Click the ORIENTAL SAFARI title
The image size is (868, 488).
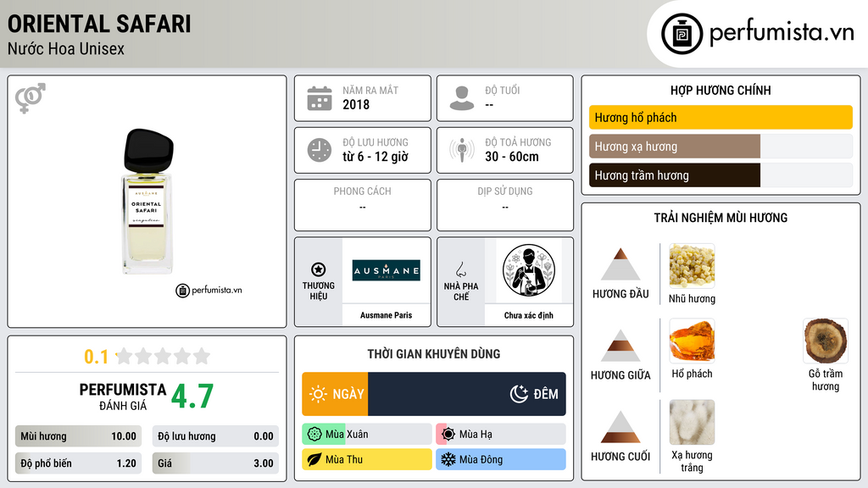tap(99, 24)
